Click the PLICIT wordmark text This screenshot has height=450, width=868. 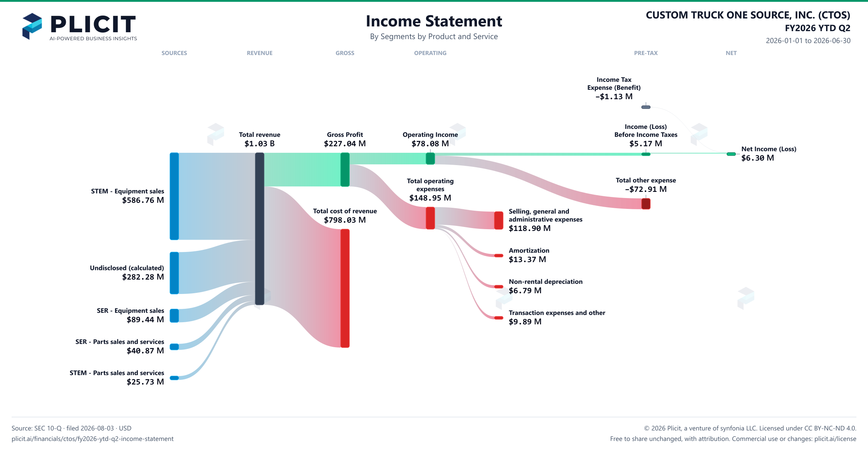click(93, 24)
